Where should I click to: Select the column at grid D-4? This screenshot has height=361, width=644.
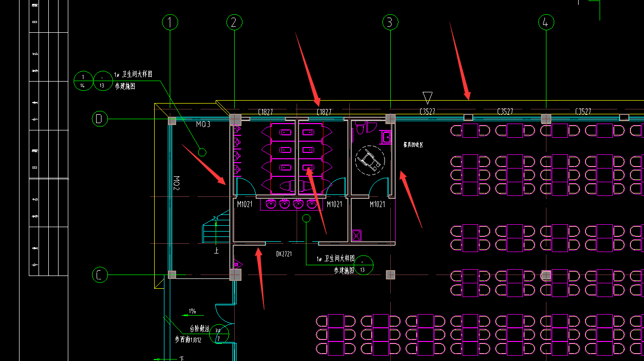[546, 119]
